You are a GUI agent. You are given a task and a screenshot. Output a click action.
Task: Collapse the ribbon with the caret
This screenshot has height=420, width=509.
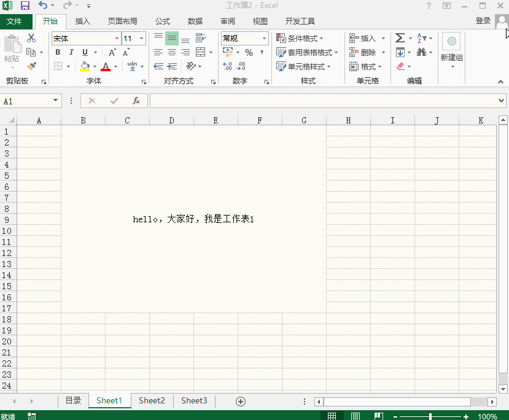(x=500, y=82)
